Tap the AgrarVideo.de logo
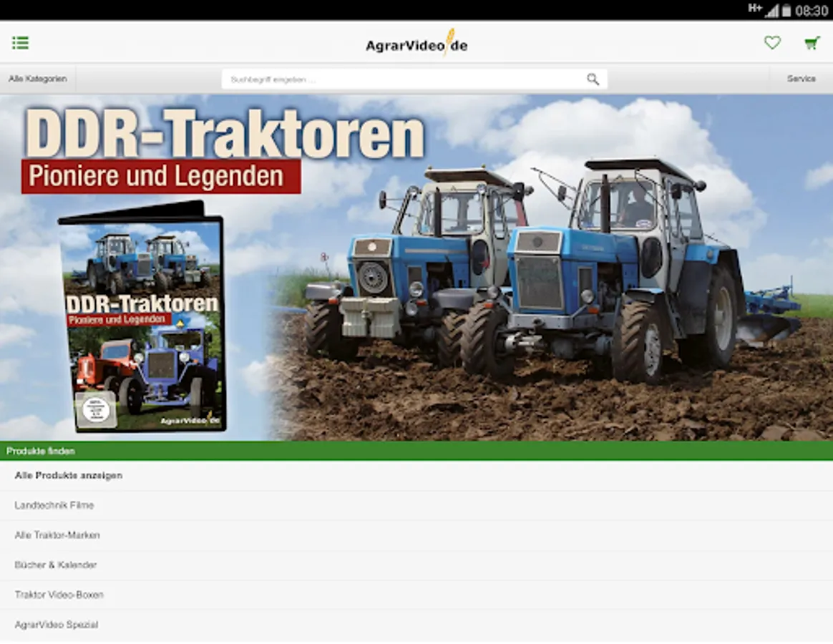This screenshot has width=833, height=644. (x=416, y=43)
